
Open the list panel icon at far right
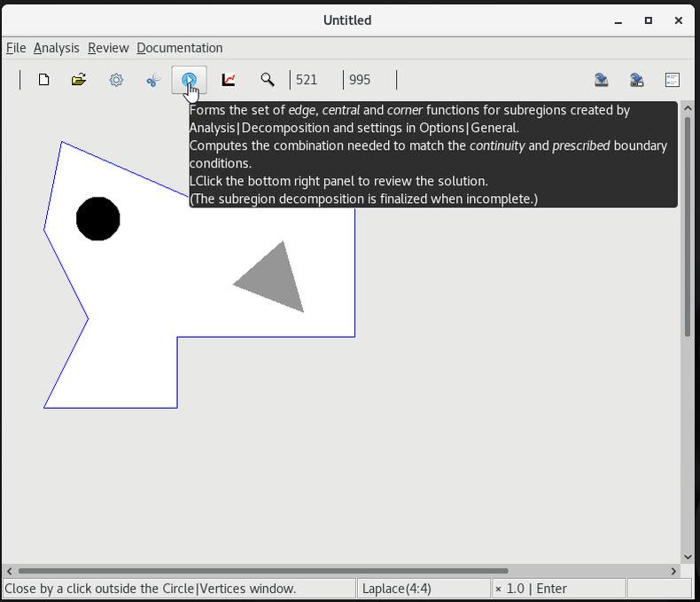[673, 80]
